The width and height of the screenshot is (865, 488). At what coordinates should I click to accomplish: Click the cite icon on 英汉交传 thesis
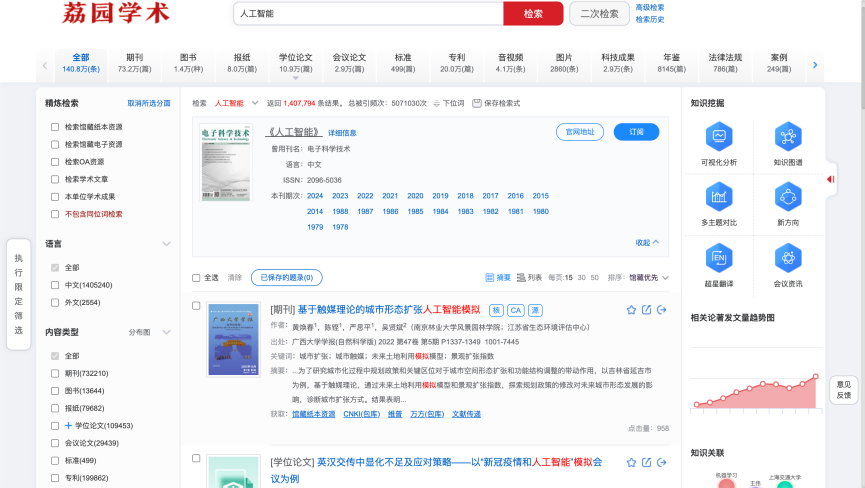647,463
